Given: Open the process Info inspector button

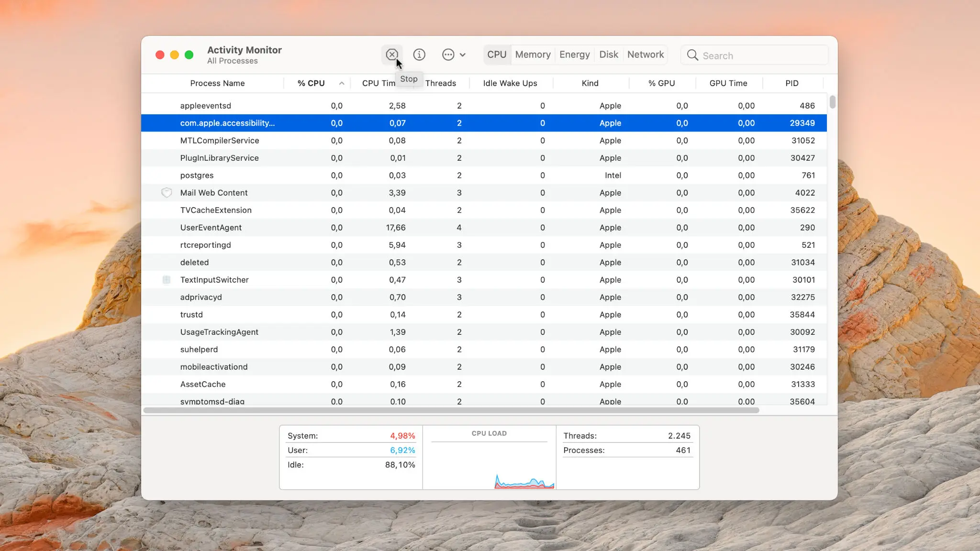Looking at the screenshot, I should (x=419, y=55).
